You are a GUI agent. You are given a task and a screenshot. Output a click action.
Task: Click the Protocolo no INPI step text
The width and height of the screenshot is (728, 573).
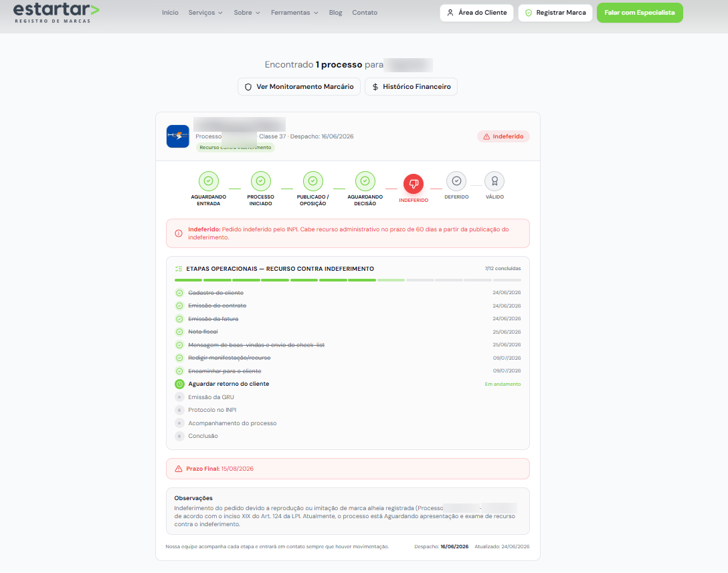(212, 410)
